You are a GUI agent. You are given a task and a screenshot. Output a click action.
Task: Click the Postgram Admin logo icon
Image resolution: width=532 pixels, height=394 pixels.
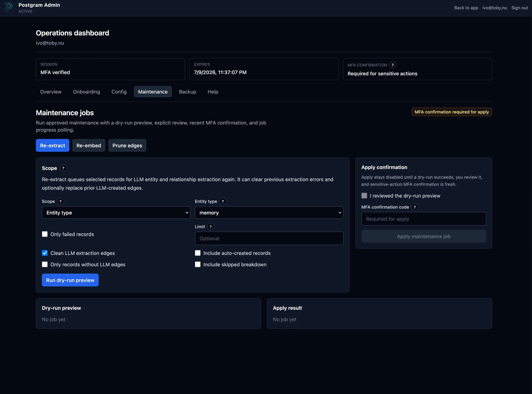point(9,7)
